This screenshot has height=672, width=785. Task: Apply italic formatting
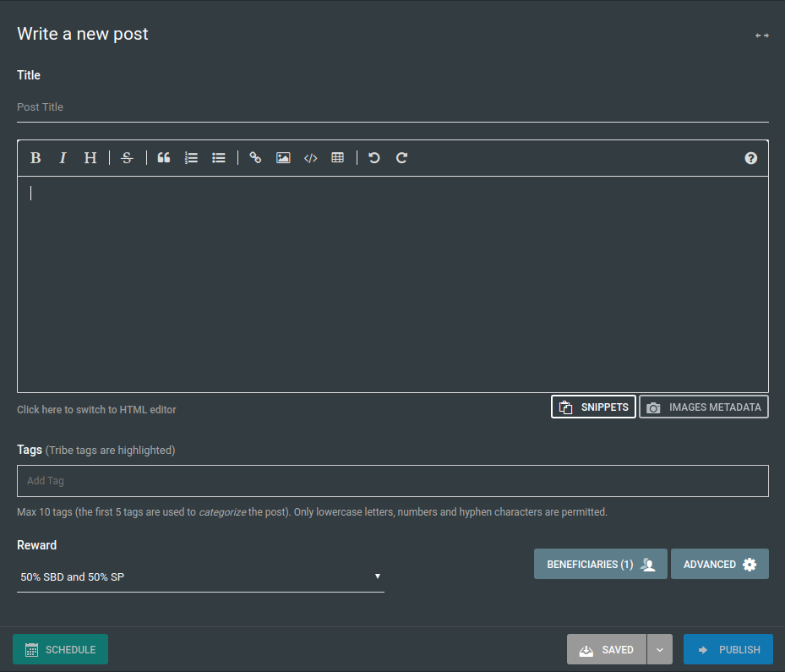tap(63, 158)
